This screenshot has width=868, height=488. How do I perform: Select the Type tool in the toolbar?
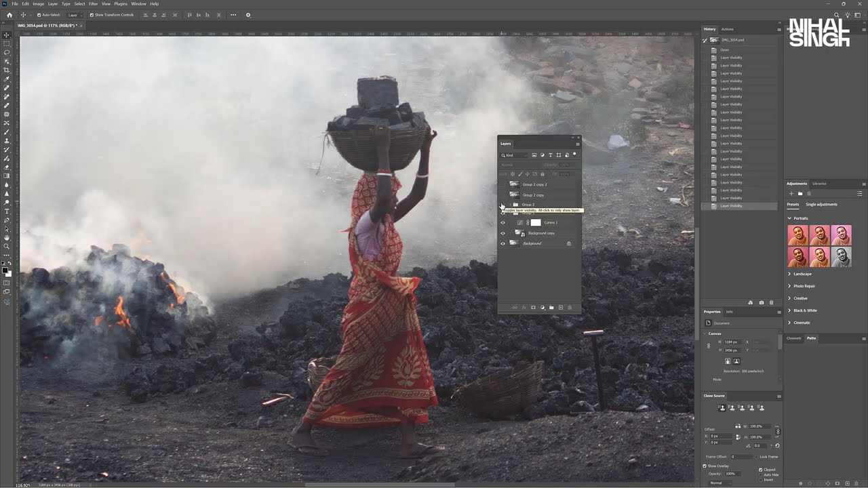pos(6,211)
